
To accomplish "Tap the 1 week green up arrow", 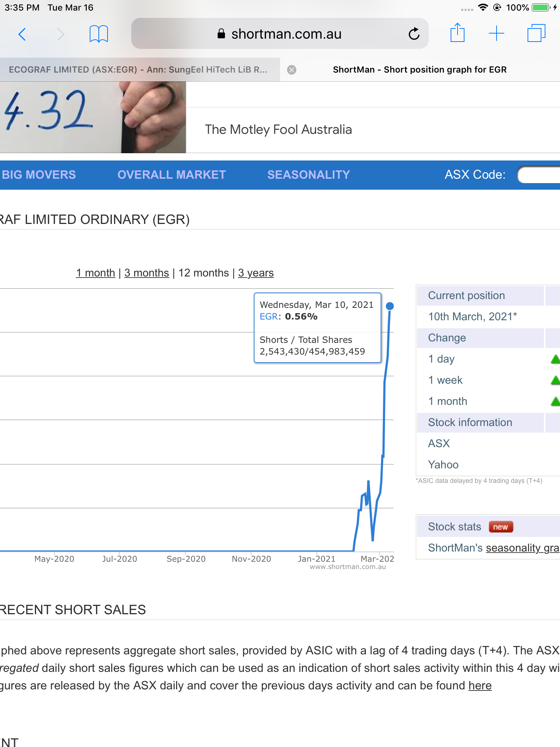I will pos(555,380).
